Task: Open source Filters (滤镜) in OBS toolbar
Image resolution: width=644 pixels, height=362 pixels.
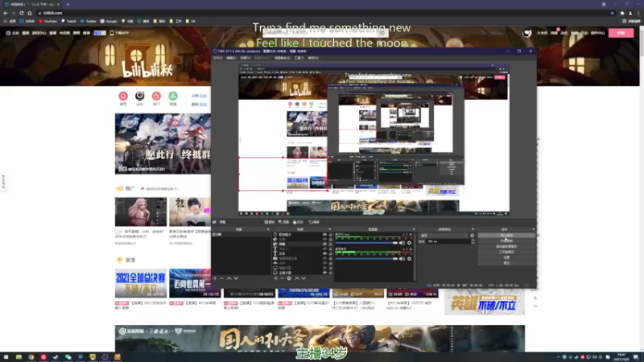Action: (x=283, y=222)
